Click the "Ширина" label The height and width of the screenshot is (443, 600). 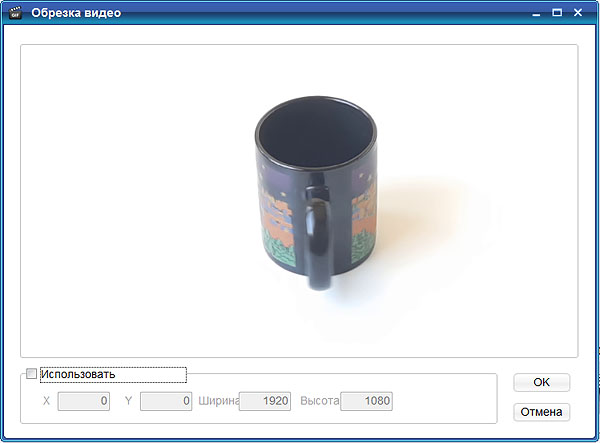tap(218, 401)
